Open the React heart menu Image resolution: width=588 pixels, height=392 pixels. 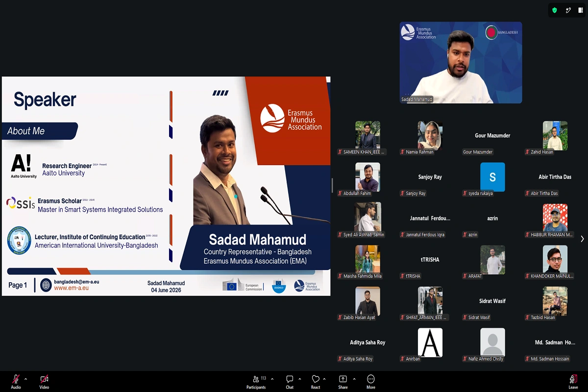pyautogui.click(x=316, y=382)
